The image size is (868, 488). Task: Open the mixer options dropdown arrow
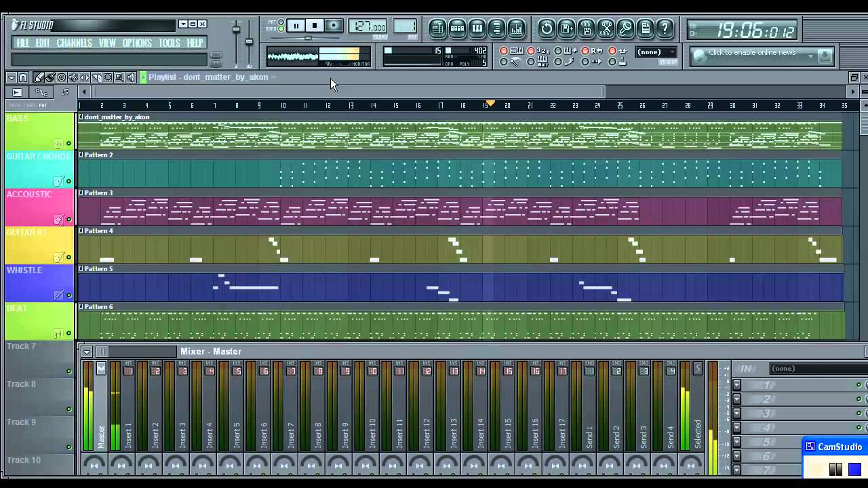[87, 352]
